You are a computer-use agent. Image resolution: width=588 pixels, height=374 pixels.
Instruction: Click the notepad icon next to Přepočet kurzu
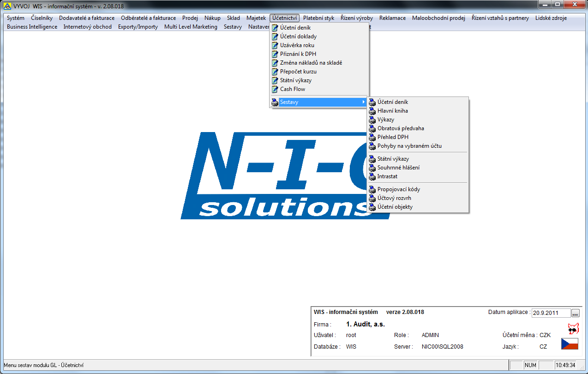(x=275, y=72)
